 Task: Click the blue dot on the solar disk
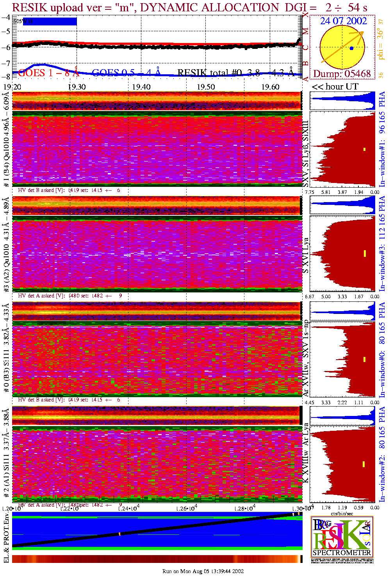tap(351, 48)
